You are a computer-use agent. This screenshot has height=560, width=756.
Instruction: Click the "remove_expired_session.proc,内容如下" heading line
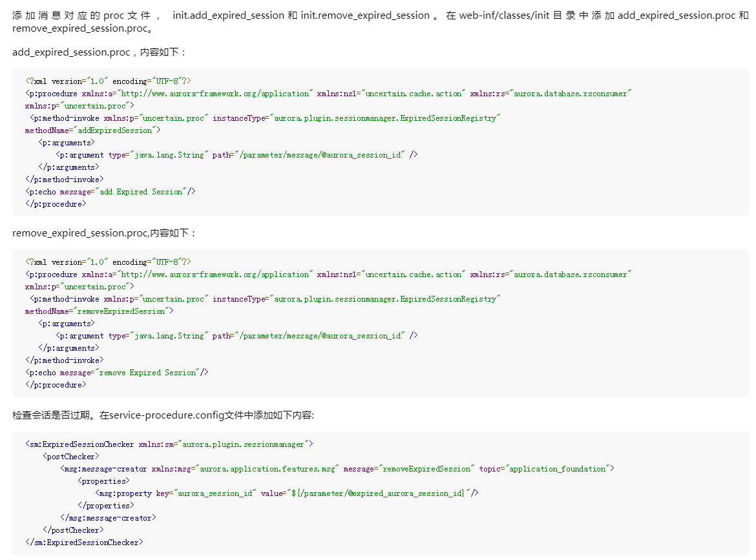pos(104,233)
